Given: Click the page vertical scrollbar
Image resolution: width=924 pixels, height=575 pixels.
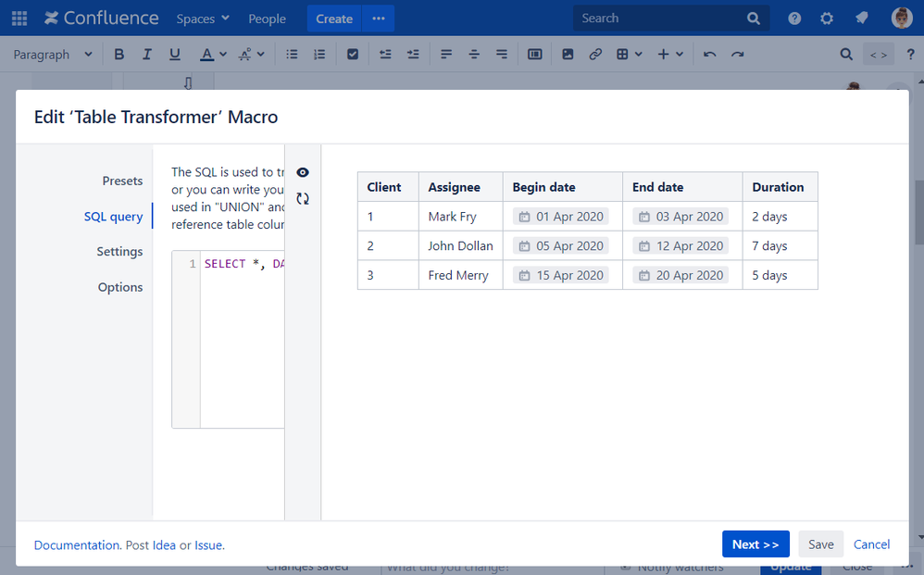Looking at the screenshot, I should click(x=919, y=212).
